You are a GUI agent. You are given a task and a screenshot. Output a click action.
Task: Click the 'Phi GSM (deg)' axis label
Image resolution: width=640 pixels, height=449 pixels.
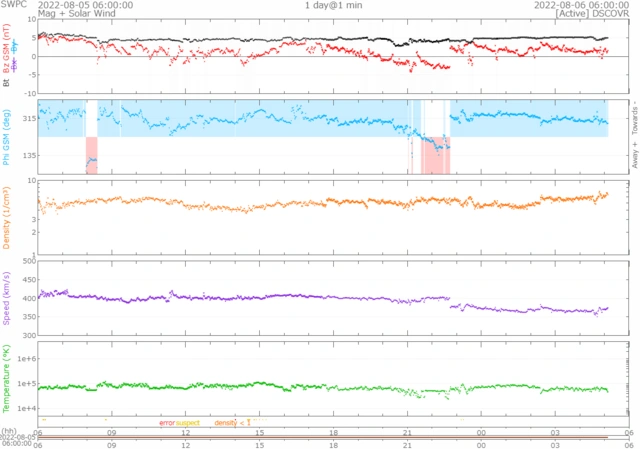coord(6,138)
